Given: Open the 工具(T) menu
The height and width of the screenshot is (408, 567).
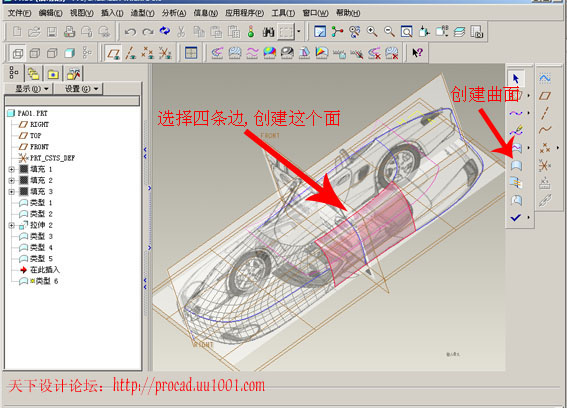Looking at the screenshot, I should [x=283, y=13].
